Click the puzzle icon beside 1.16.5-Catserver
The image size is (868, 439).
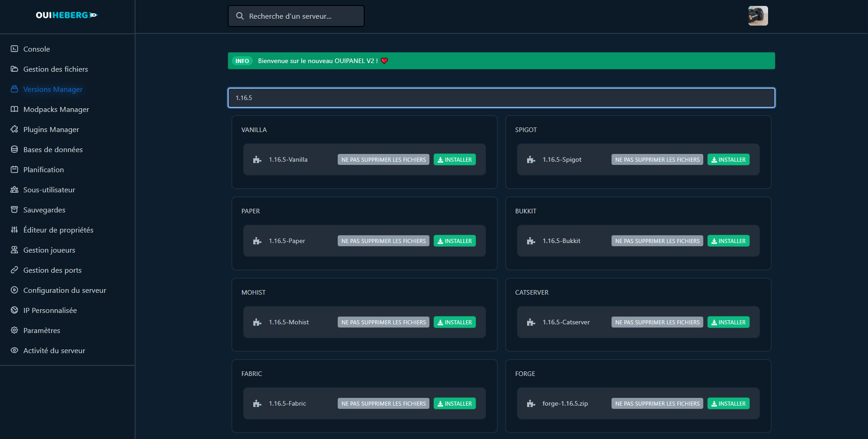(x=531, y=322)
